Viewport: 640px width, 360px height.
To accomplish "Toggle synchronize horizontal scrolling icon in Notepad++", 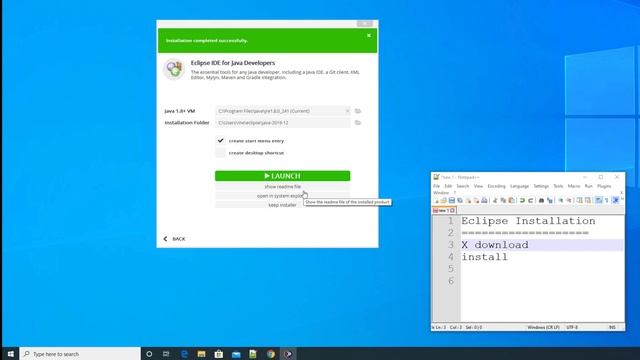I will [588, 200].
